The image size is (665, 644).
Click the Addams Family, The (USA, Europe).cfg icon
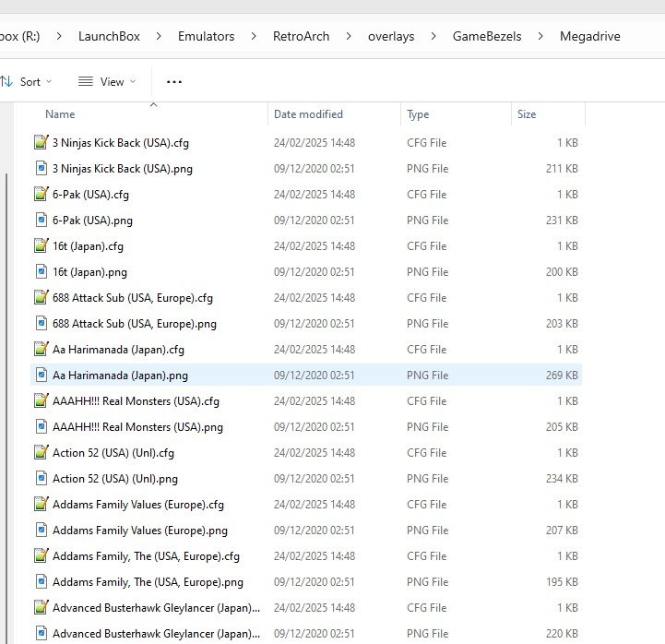click(x=42, y=556)
